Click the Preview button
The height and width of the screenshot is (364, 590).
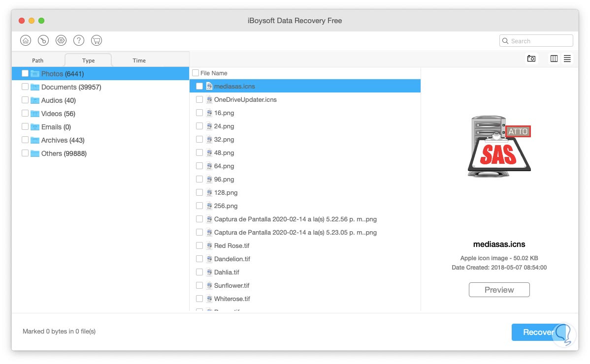click(499, 290)
